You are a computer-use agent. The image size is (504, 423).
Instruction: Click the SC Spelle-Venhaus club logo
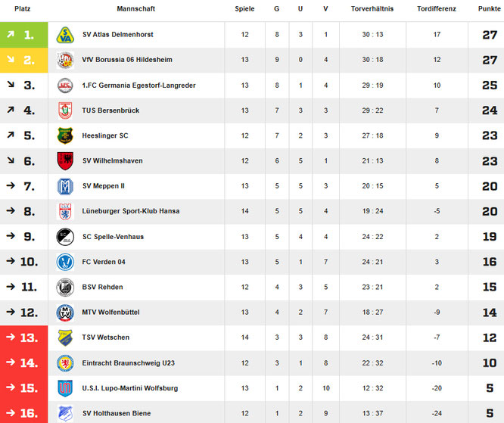(64, 237)
